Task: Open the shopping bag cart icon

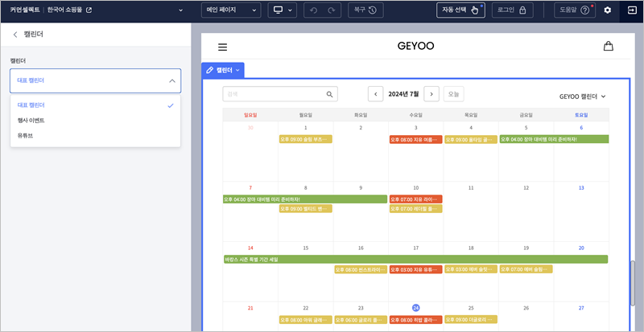Action: [609, 46]
